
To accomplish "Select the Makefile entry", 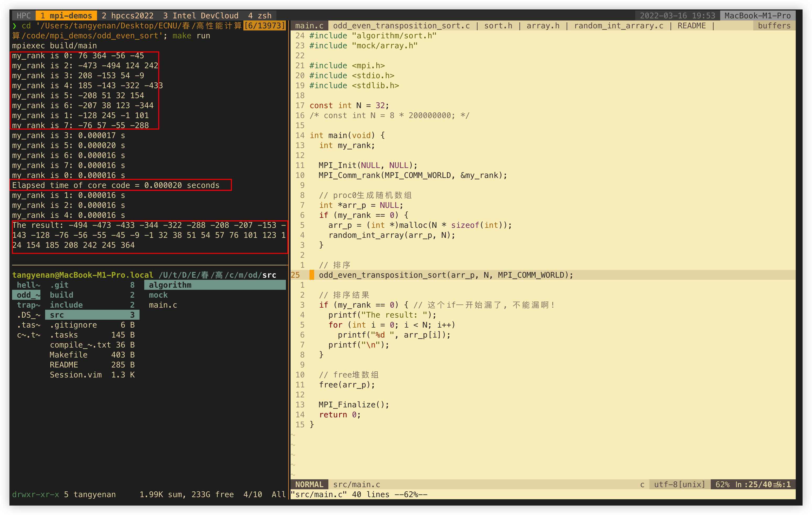I will pyautogui.click(x=68, y=355).
